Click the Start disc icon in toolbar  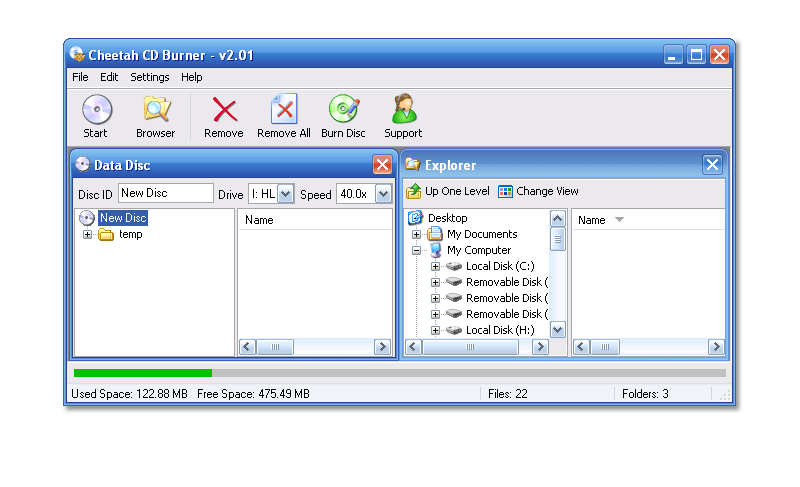point(97,110)
